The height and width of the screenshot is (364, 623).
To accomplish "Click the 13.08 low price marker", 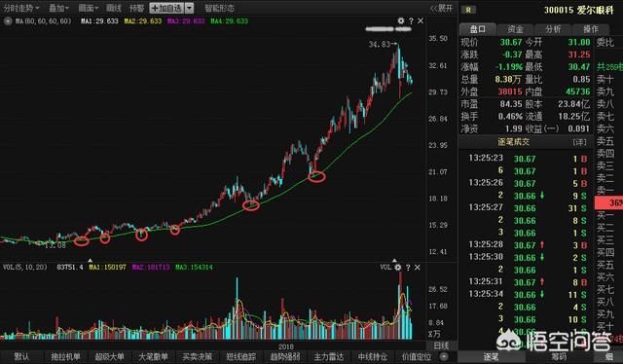I will pos(55,245).
